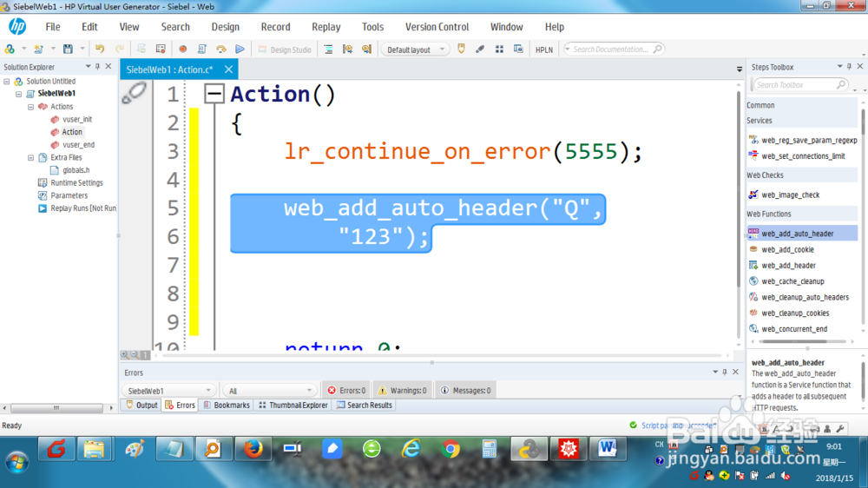
Task: Toggle the Errors: 0 filter
Action: pyautogui.click(x=346, y=390)
